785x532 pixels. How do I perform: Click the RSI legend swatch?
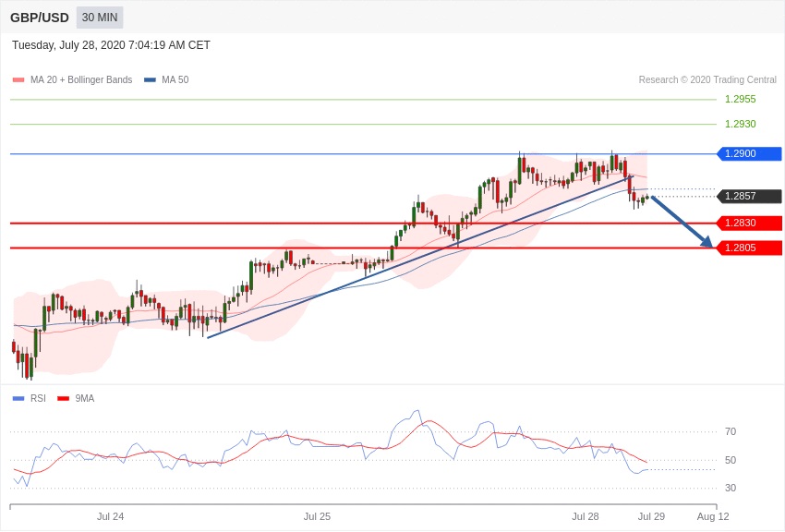click(x=18, y=399)
